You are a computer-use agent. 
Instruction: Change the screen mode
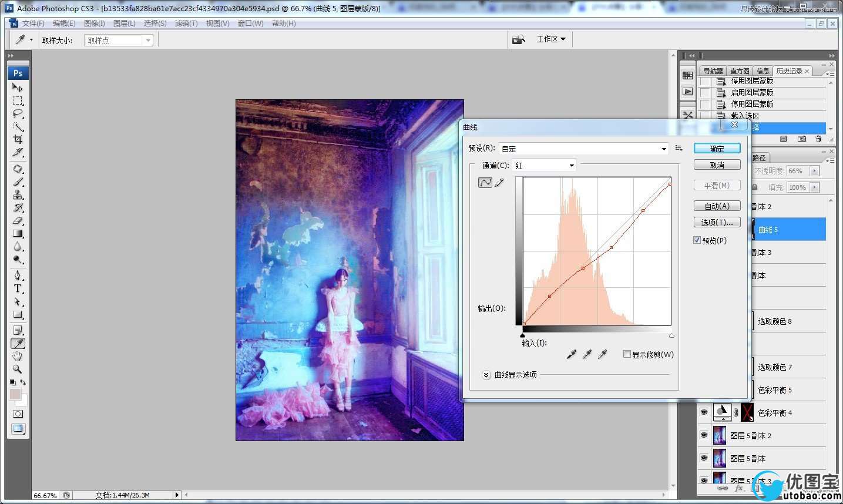18,429
